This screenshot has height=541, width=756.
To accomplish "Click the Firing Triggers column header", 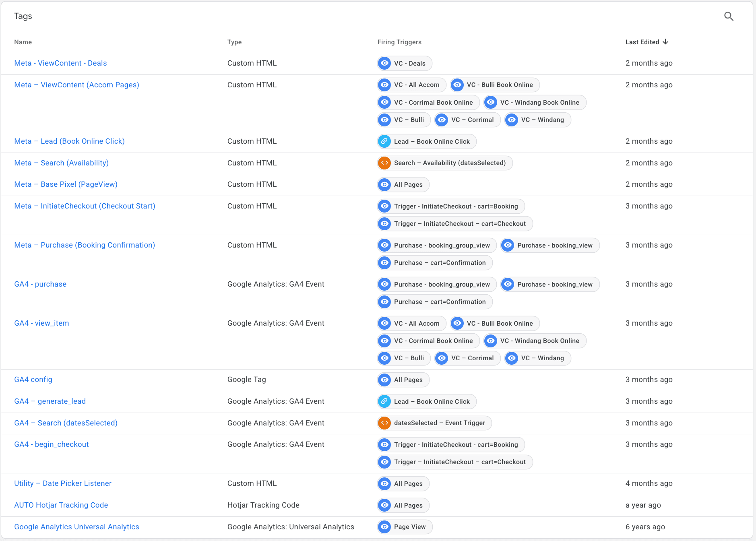I will tap(399, 42).
